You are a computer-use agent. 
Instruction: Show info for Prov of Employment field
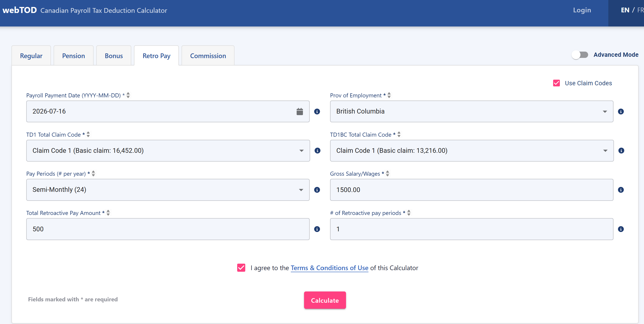pyautogui.click(x=621, y=112)
